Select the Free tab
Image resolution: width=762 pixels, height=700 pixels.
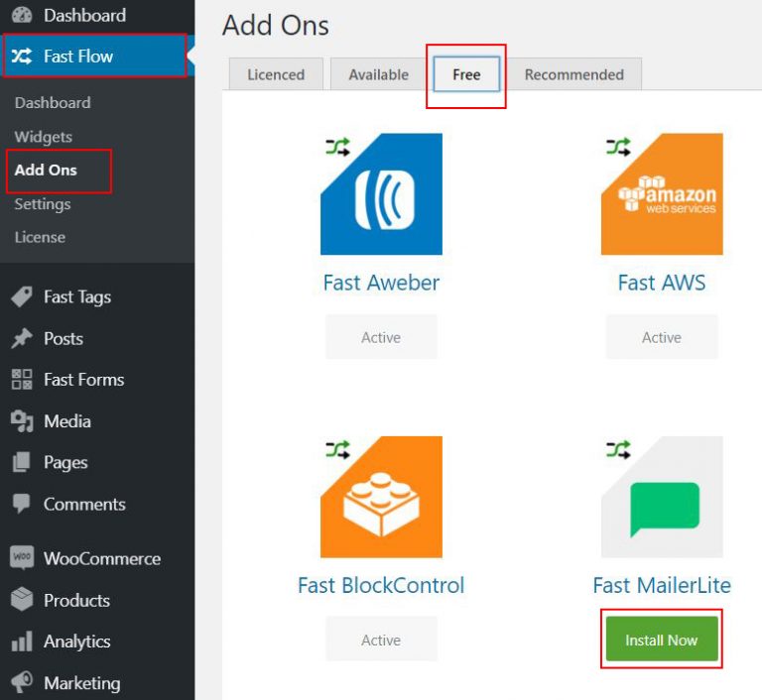(x=466, y=74)
